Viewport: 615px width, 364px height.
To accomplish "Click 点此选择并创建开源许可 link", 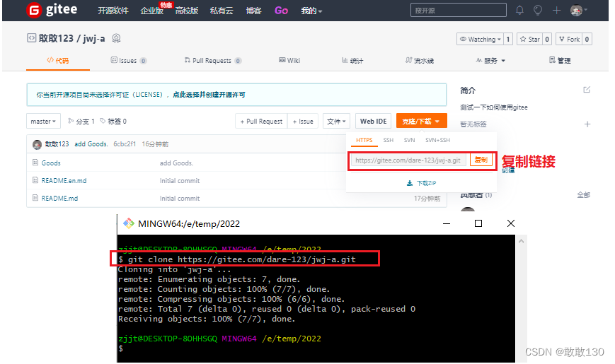I will point(209,95).
